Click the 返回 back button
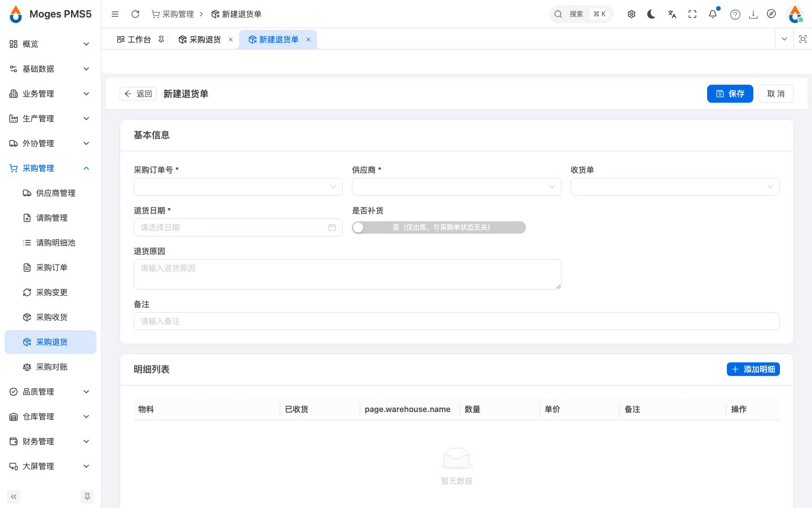Screen dimensions: 812x508 coord(138,94)
